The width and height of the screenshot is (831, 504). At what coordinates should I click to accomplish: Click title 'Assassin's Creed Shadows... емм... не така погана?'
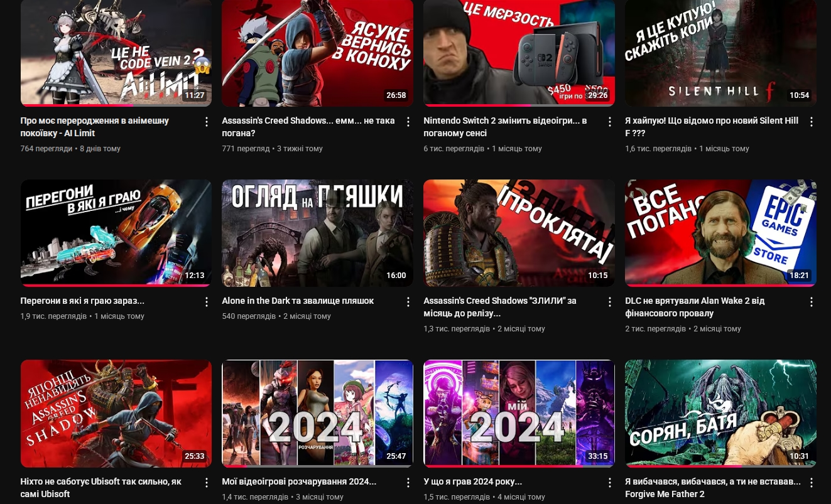coord(308,127)
